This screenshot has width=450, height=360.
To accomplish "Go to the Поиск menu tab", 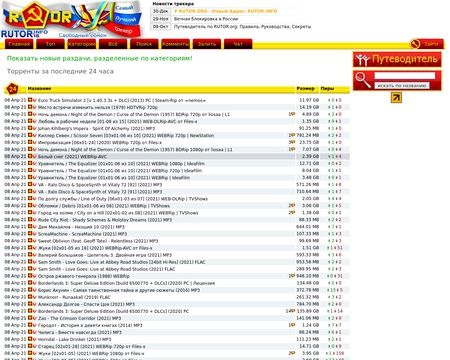I will 144,44.
